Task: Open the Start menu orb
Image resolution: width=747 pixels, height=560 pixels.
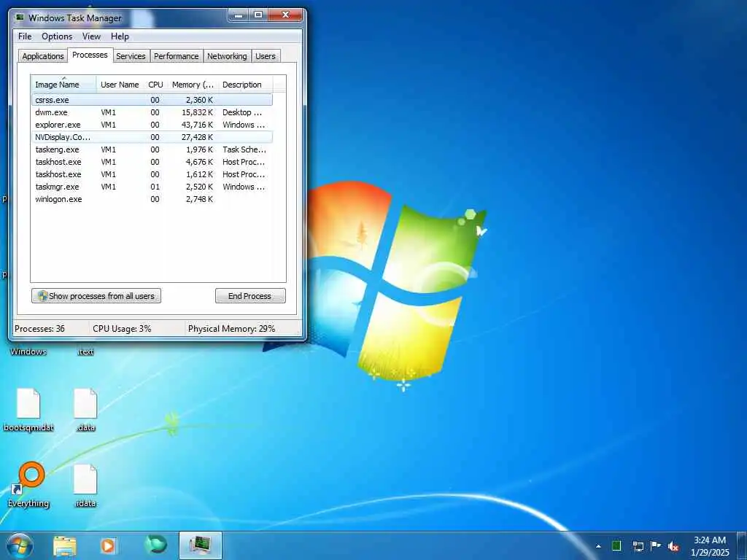Action: [x=20, y=545]
